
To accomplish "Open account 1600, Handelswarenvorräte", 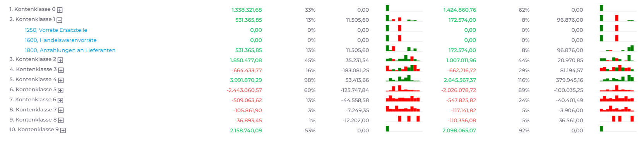I will tap(61, 40).
